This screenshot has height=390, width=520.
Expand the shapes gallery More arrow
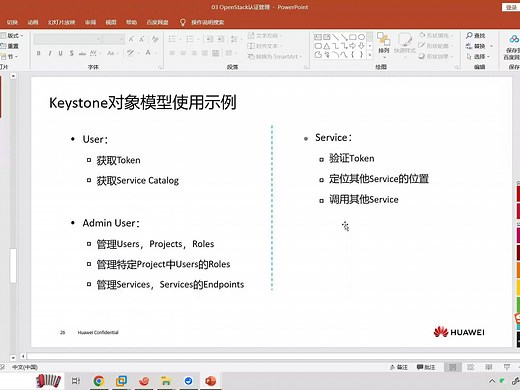tap(370, 55)
